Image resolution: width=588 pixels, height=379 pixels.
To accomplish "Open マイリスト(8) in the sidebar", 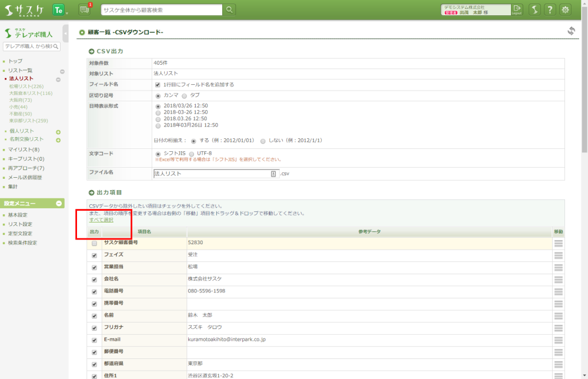I will click(x=24, y=149).
